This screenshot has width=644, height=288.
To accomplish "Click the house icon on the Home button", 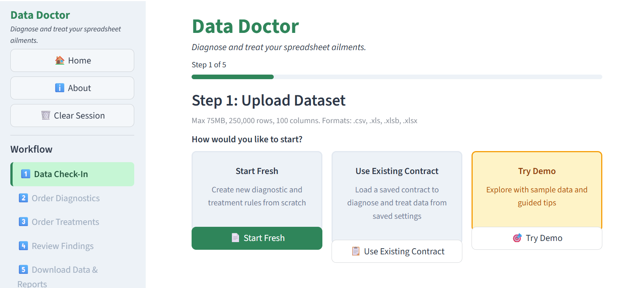I will [x=59, y=60].
